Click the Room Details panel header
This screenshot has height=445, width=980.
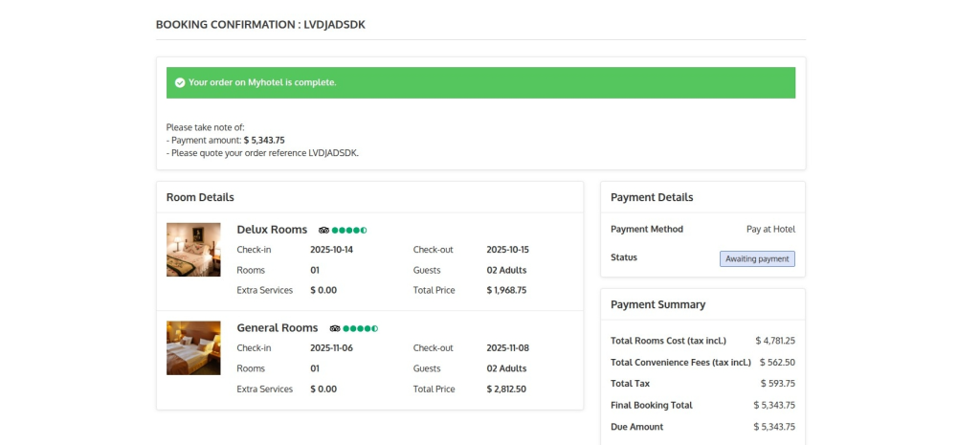click(200, 197)
